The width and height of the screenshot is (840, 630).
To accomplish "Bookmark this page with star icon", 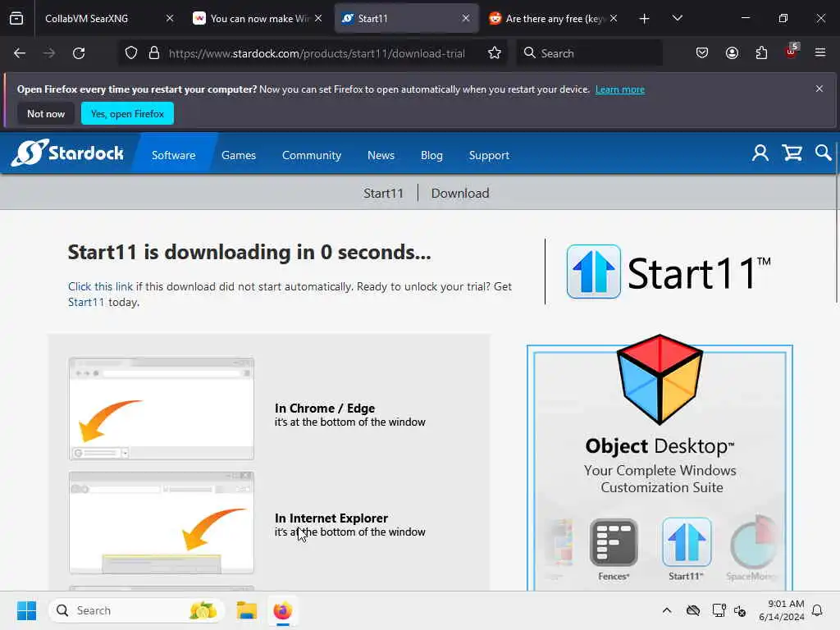I will (495, 53).
